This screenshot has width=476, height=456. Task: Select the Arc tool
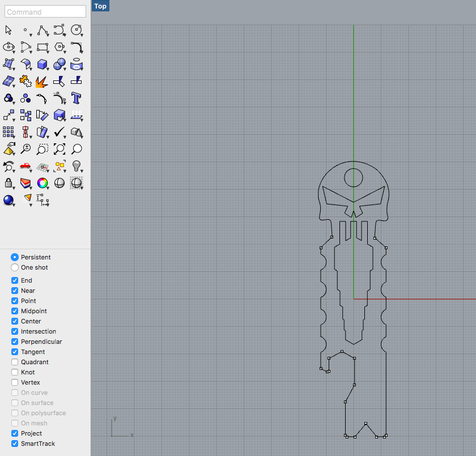[25, 47]
